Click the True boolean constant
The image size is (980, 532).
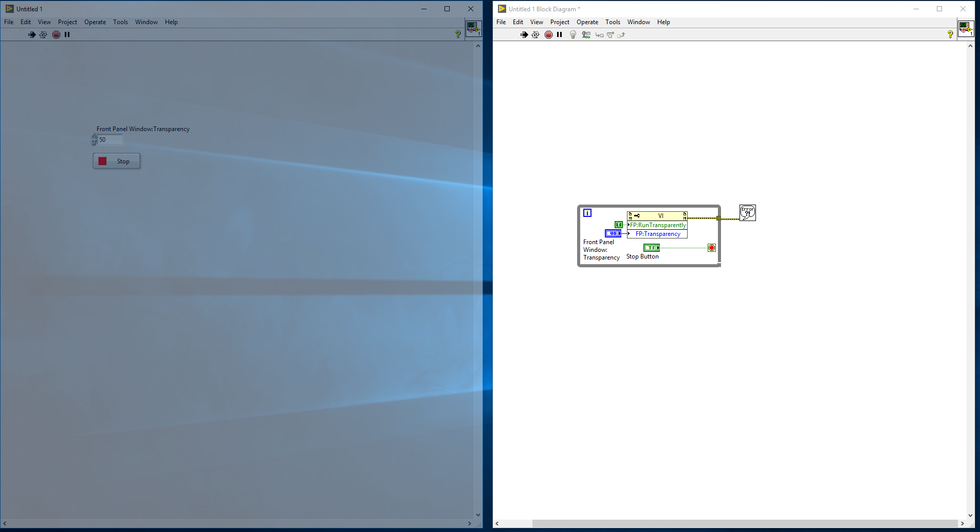619,225
